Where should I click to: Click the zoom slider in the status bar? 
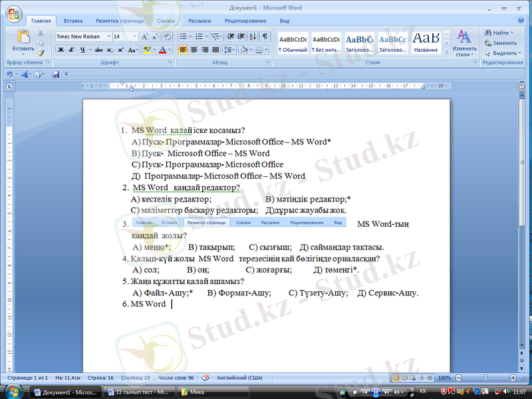485,378
